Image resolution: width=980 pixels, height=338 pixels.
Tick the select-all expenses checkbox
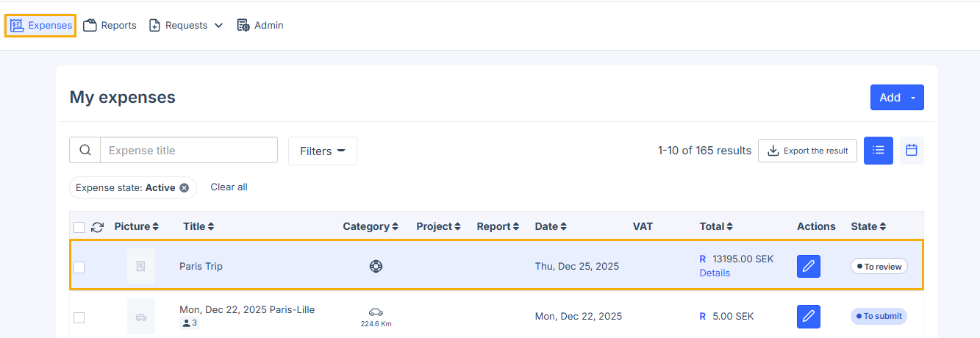click(79, 227)
